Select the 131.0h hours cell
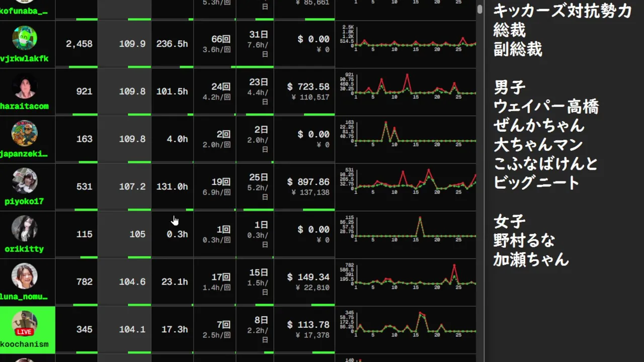This screenshot has width=644, height=362. coord(172,187)
